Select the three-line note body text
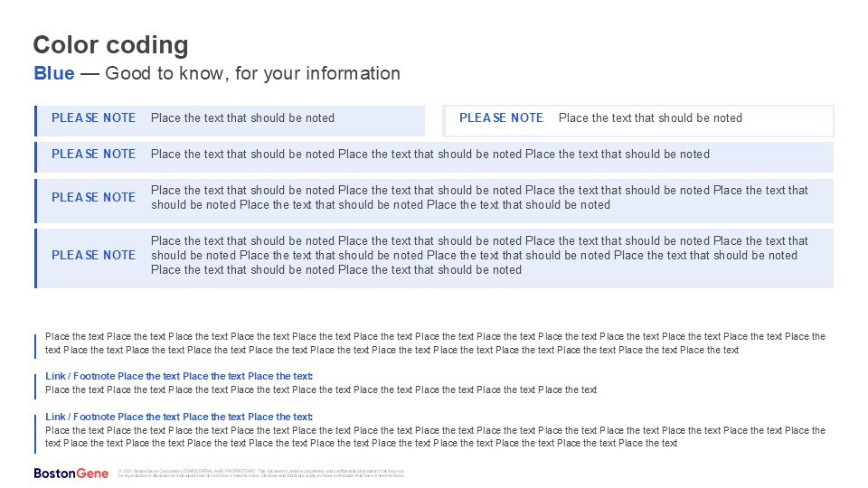 click(479, 255)
